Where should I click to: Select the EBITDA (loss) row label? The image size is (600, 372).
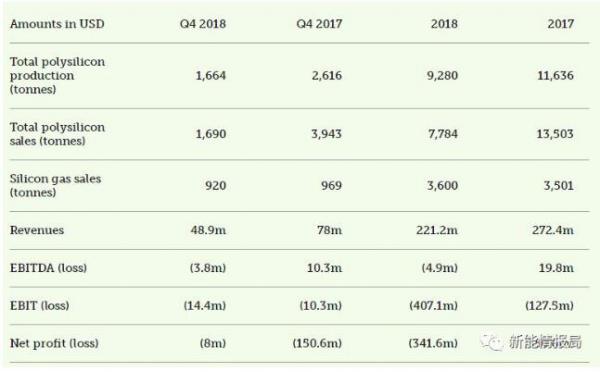tap(48, 268)
